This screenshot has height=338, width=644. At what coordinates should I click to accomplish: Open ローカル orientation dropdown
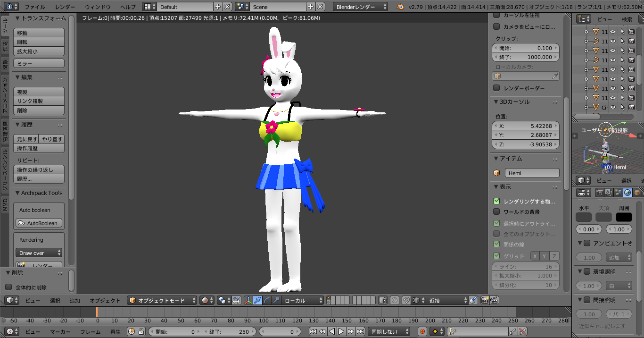303,300
